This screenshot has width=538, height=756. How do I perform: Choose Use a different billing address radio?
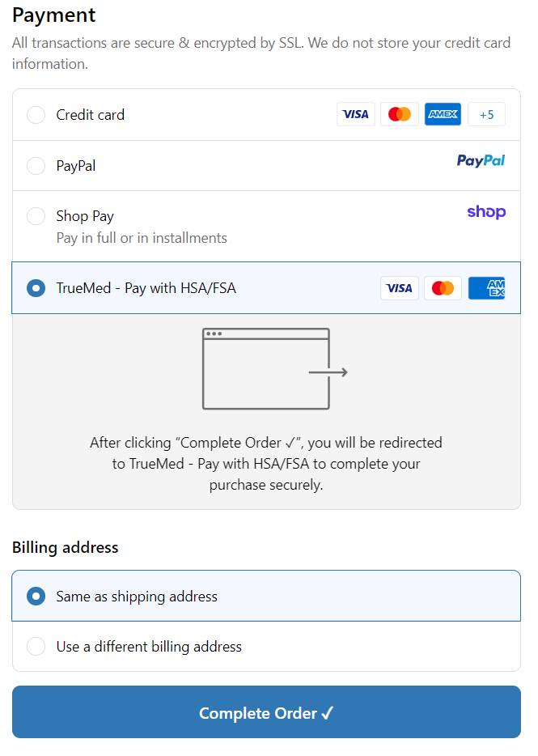pos(36,647)
